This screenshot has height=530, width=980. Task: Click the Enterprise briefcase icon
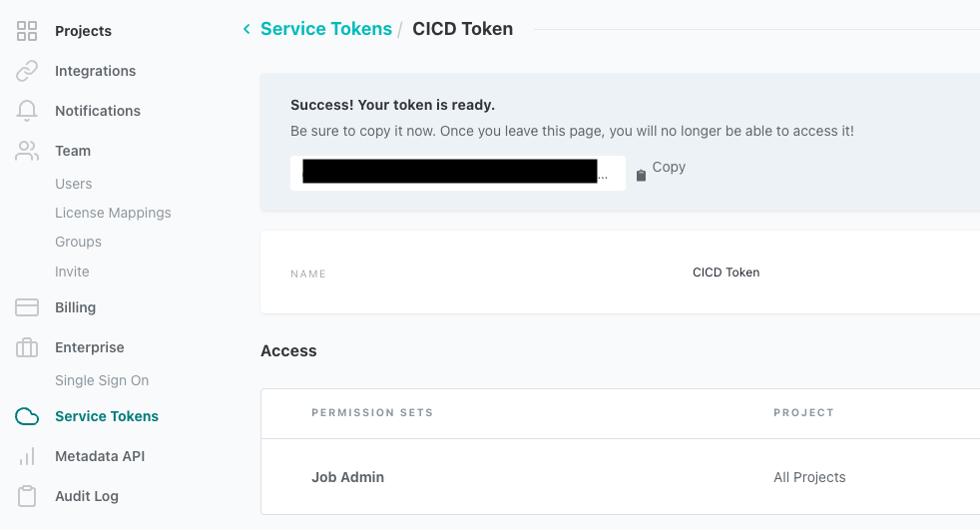click(x=27, y=347)
